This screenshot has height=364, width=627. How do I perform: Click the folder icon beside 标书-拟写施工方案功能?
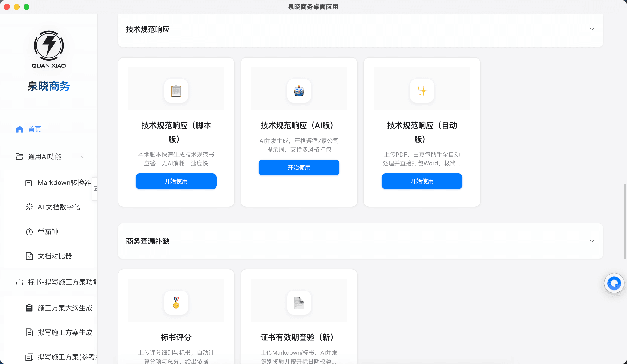[19, 282]
